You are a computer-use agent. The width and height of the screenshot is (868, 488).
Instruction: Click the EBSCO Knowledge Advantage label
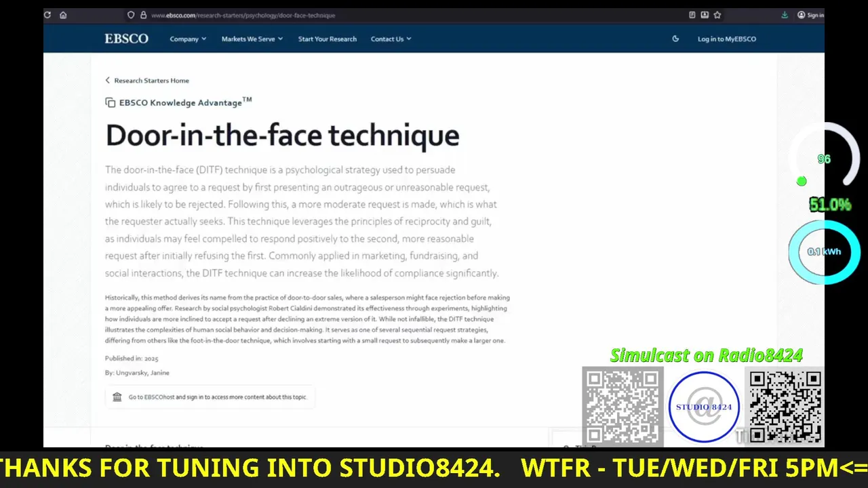pos(185,102)
